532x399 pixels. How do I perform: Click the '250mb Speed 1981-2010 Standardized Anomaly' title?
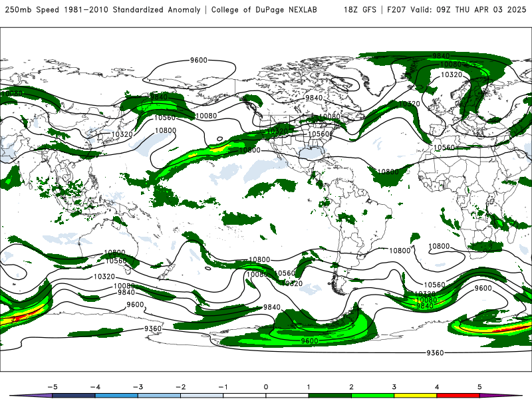tap(103, 9)
